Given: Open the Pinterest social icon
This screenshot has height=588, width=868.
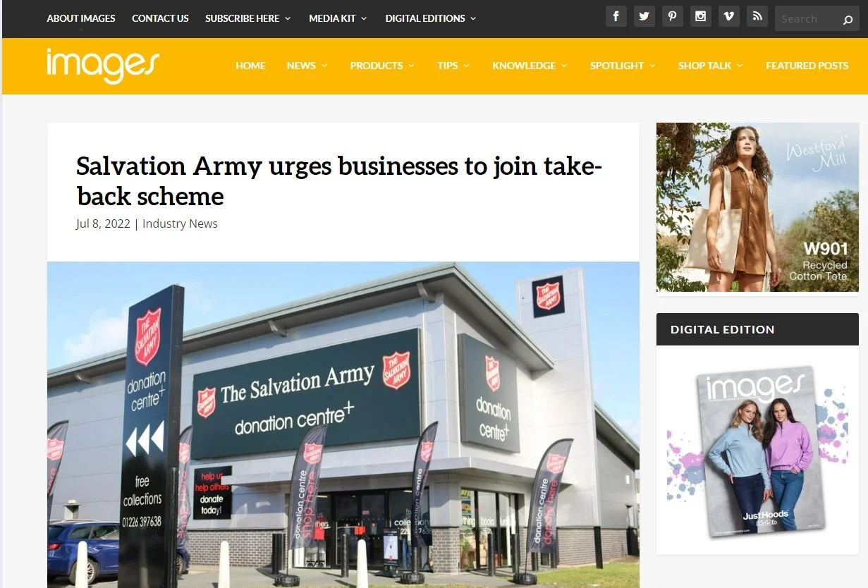Looking at the screenshot, I should 672,17.
